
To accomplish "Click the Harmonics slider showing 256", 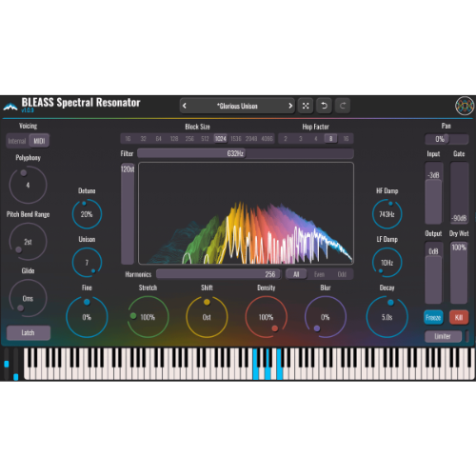I will click(x=218, y=274).
